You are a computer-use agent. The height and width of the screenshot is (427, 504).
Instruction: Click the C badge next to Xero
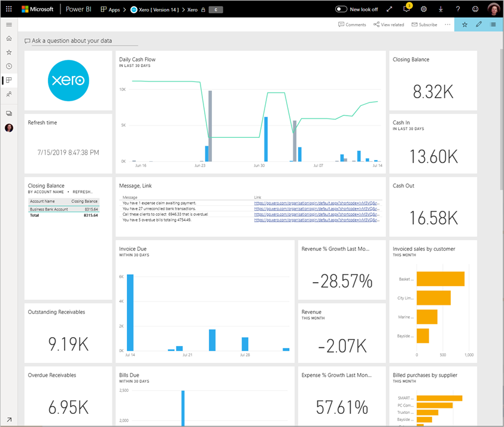[215, 10]
